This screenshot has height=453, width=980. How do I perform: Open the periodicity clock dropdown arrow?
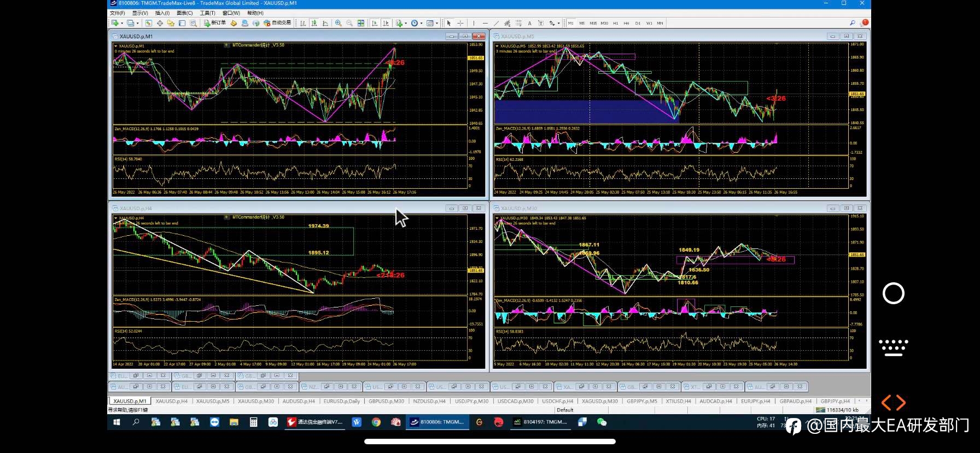coord(421,23)
